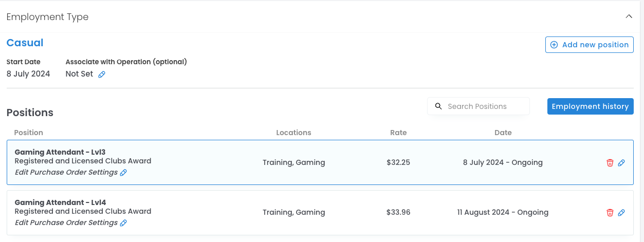Click pencil icon beside Lvl4 Purchase Order Settings
This screenshot has width=644, height=242.
[123, 223]
